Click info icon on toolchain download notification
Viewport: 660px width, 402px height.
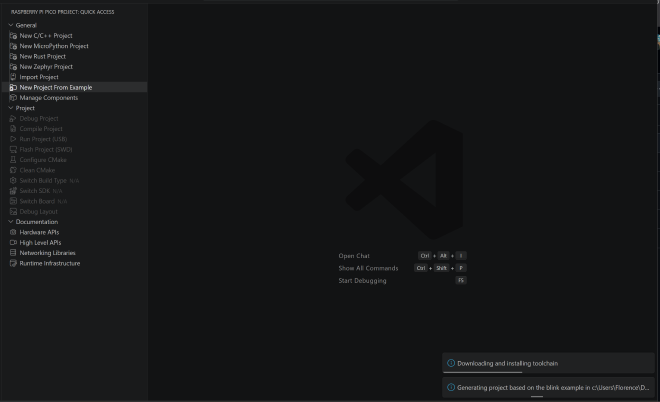[451, 363]
